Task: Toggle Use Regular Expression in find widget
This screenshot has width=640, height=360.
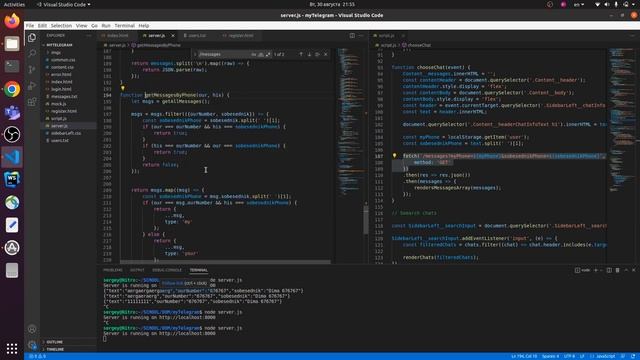Action: point(268,54)
